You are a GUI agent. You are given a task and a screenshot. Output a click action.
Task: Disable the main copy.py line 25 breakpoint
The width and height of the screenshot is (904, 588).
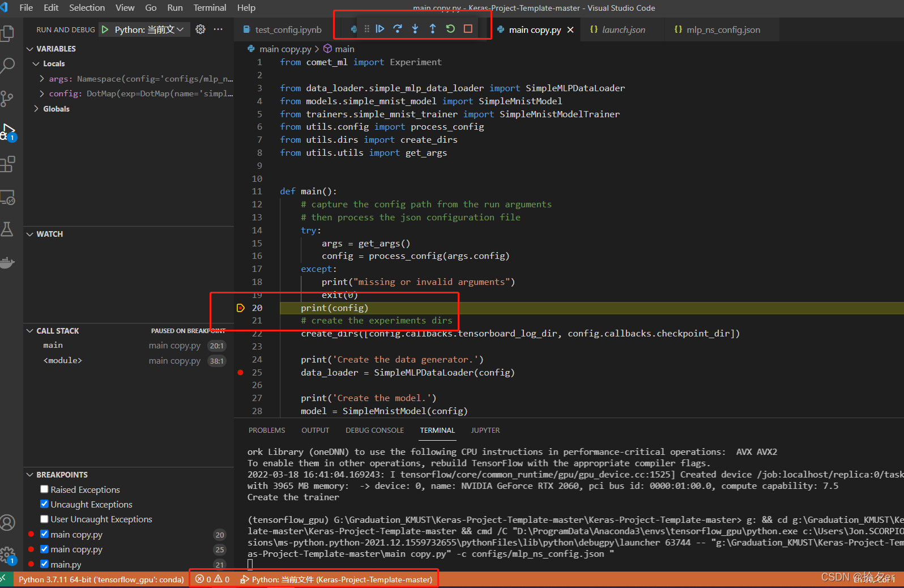pyautogui.click(x=44, y=549)
